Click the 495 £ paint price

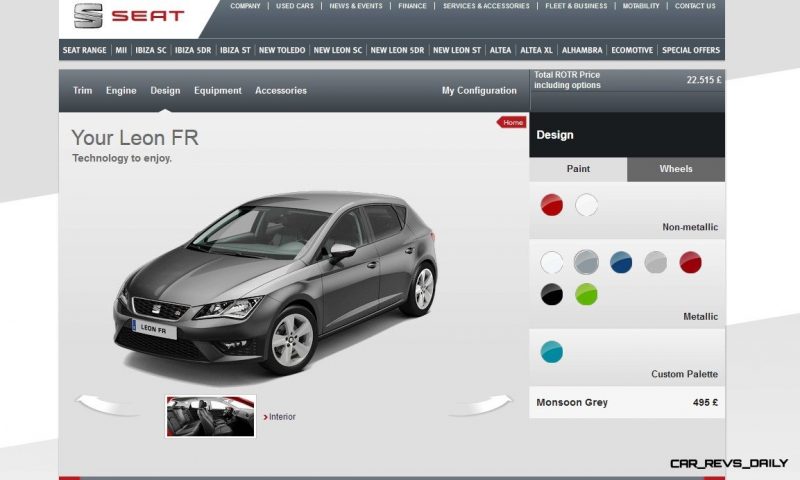pos(705,402)
